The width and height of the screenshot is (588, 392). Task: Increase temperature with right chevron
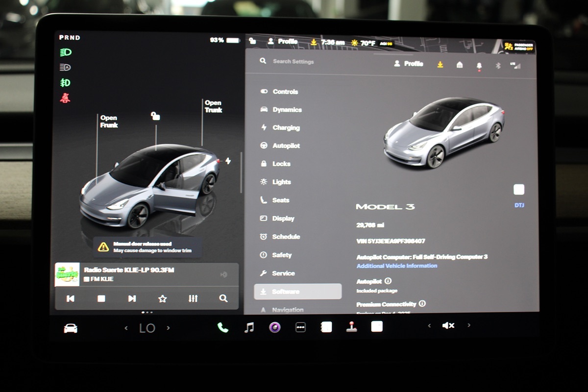168,328
